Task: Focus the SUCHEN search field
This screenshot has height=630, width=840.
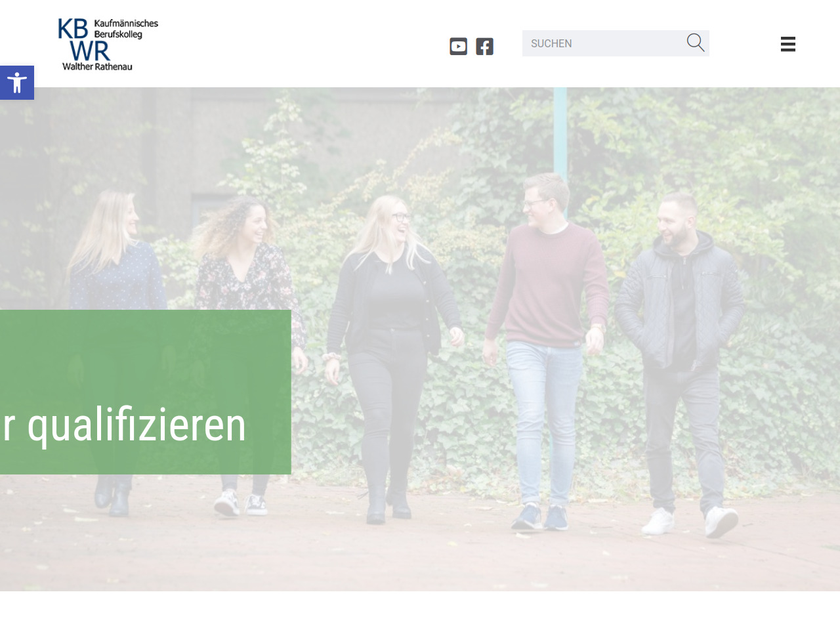Action: [604, 43]
